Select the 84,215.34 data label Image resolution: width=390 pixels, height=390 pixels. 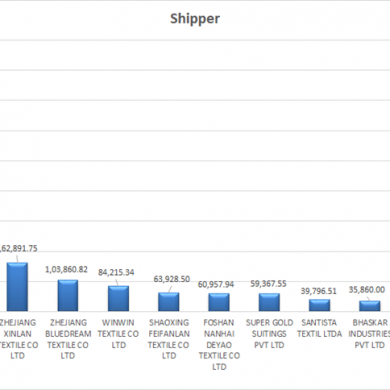116,272
